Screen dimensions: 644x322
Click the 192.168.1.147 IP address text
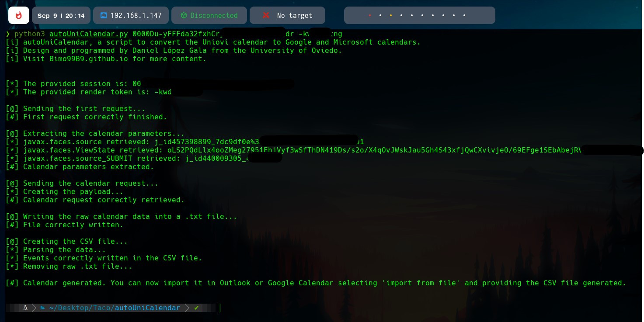(136, 15)
